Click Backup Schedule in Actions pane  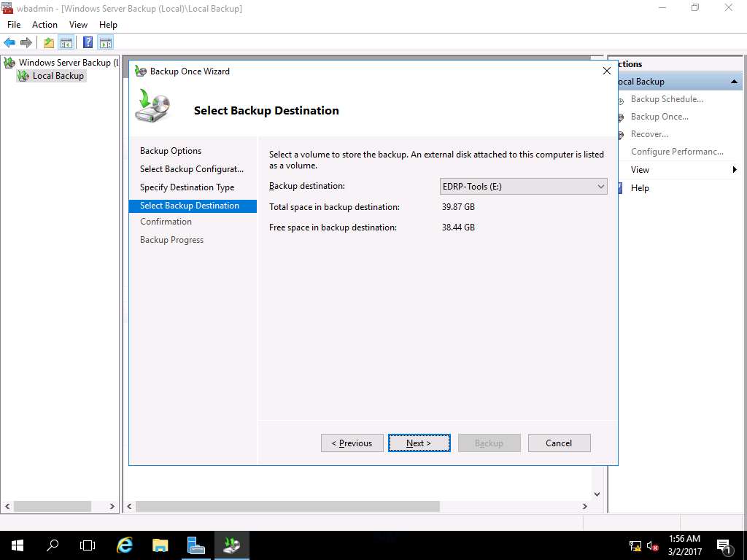(667, 99)
